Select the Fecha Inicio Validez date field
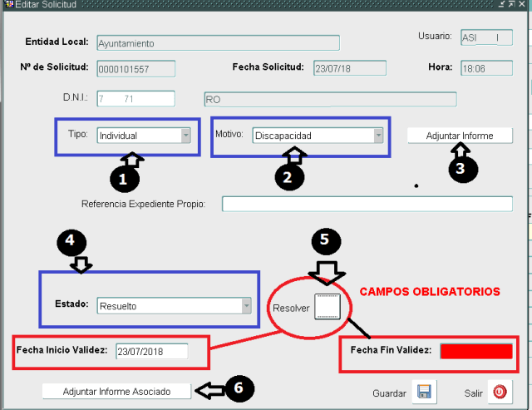Viewport: 532px width, 410px height. pyautogui.click(x=151, y=351)
